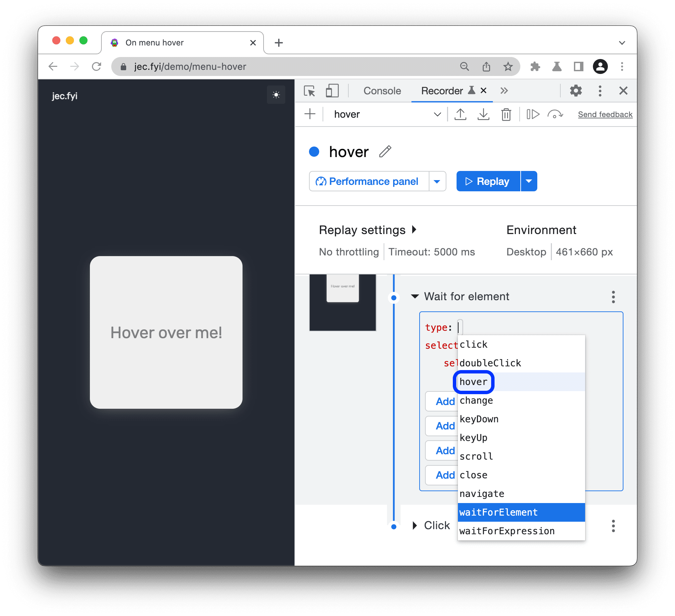The width and height of the screenshot is (675, 616).
Task: Toggle the blue recording active indicator
Action: (x=314, y=152)
